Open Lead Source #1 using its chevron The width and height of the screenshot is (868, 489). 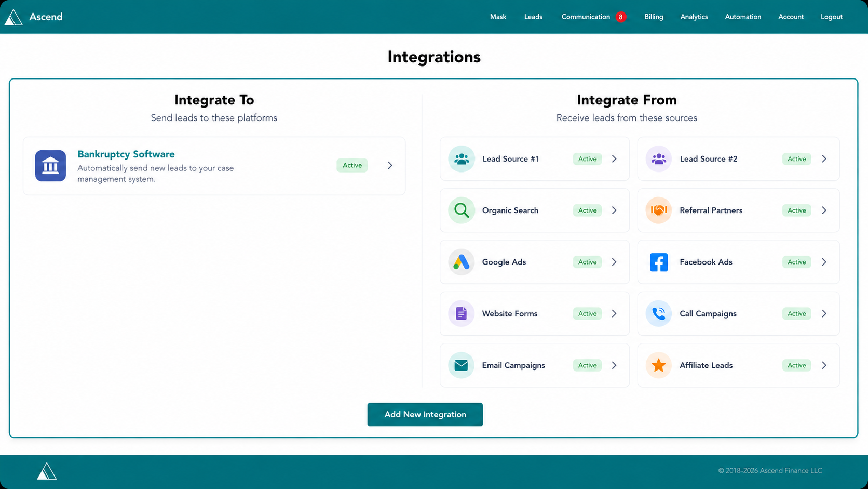(614, 159)
